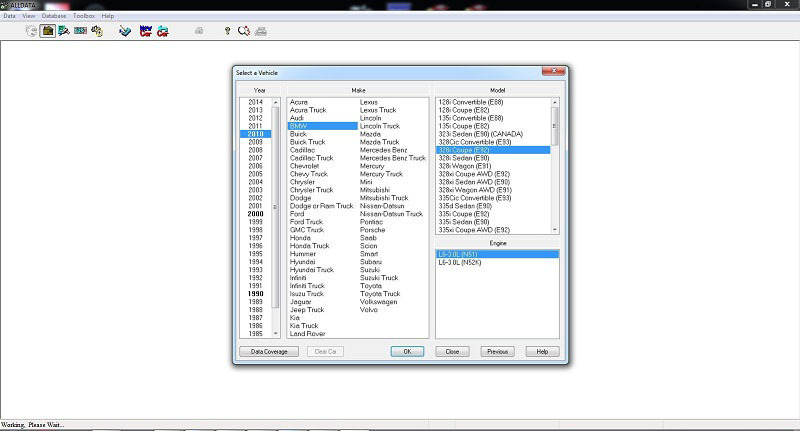800x431 pixels.
Task: Click the last icon at the toolbar's right end
Action: [260, 31]
